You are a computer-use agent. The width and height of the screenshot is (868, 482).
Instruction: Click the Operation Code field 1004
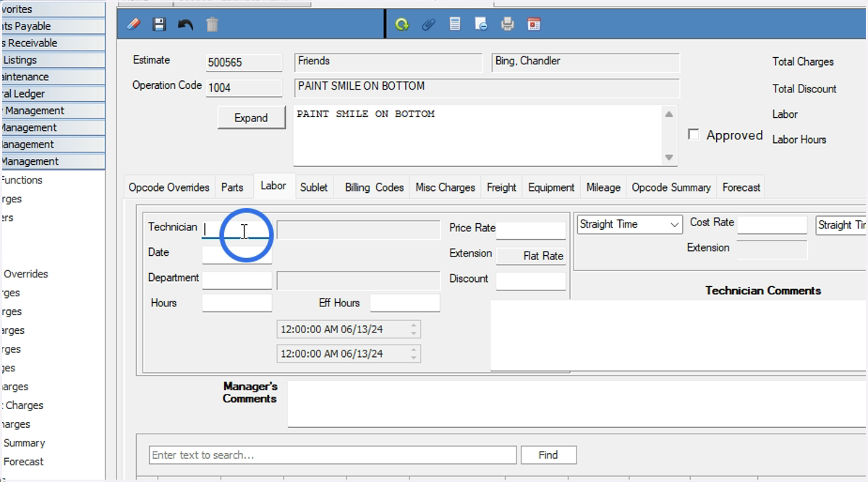point(244,88)
